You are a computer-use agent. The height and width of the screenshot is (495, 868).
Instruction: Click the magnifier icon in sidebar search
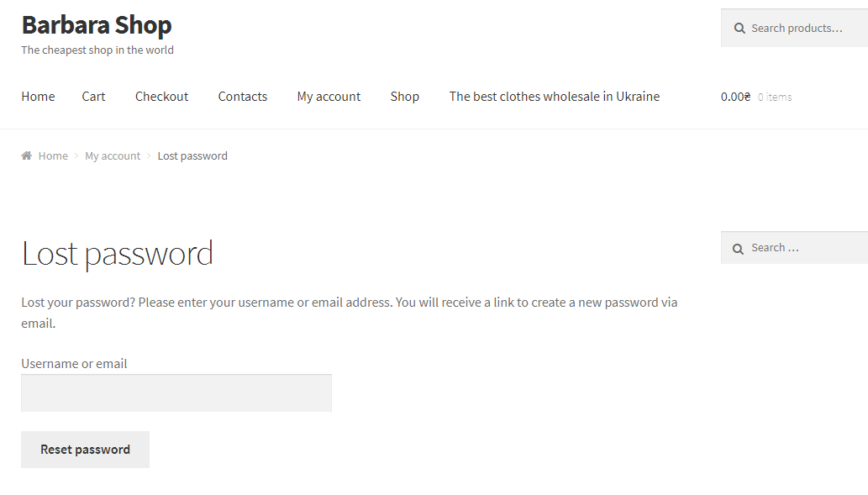[738, 249]
